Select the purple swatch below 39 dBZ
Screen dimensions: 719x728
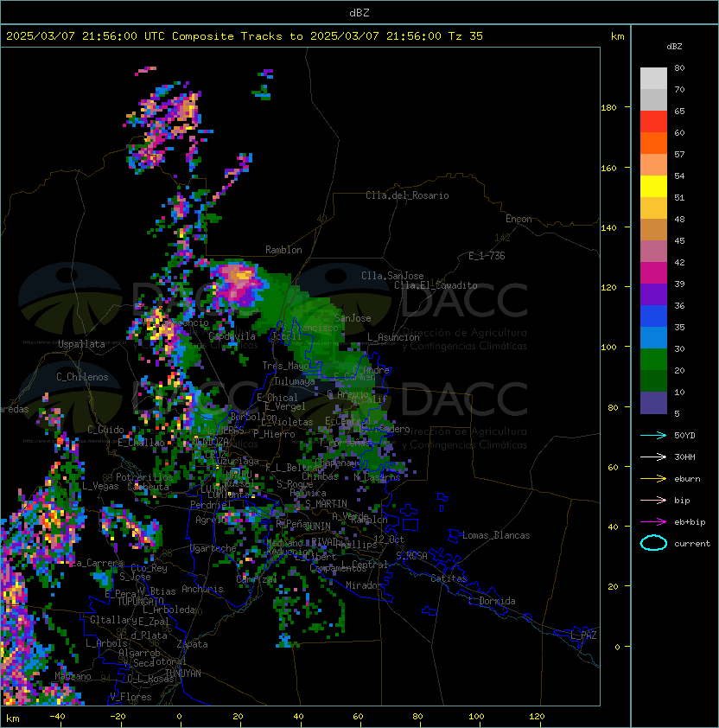tap(653, 294)
